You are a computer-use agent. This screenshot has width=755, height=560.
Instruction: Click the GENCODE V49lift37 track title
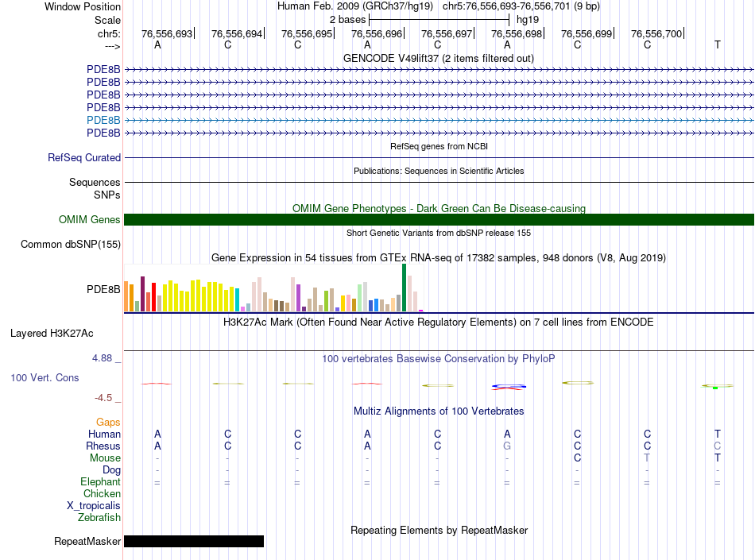pos(438,58)
